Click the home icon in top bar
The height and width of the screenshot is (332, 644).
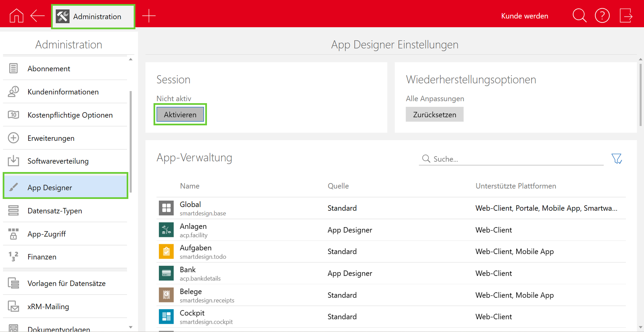coord(16,16)
